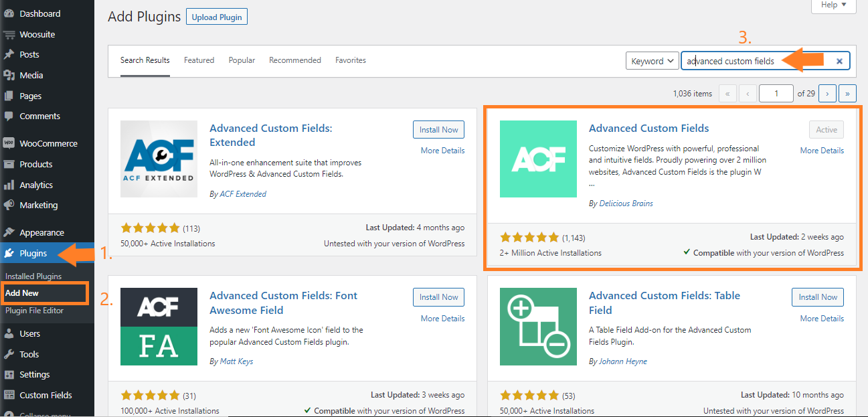Click the current page number field
868x417 pixels.
(x=776, y=94)
